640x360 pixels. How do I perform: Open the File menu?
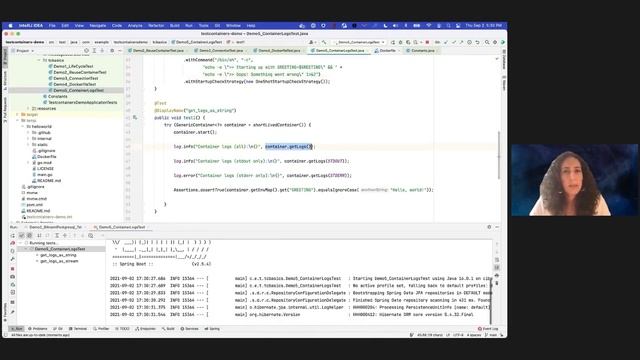[x=52, y=25]
